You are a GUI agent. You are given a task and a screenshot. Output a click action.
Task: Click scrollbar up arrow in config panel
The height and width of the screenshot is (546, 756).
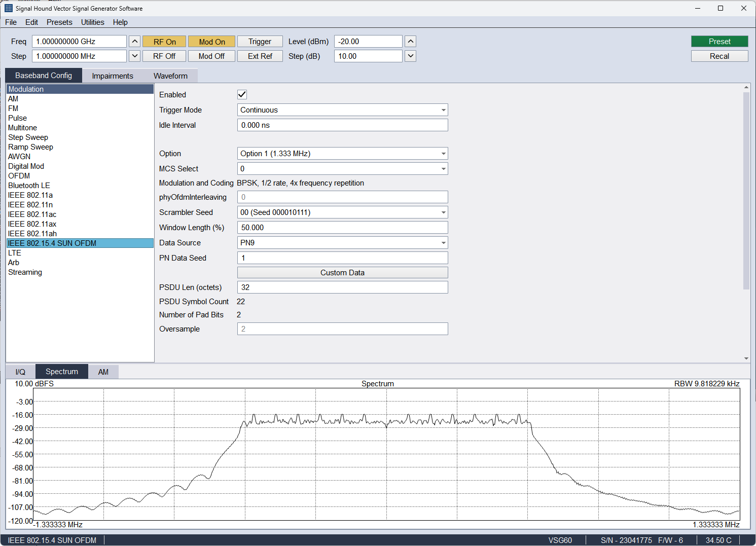point(746,87)
